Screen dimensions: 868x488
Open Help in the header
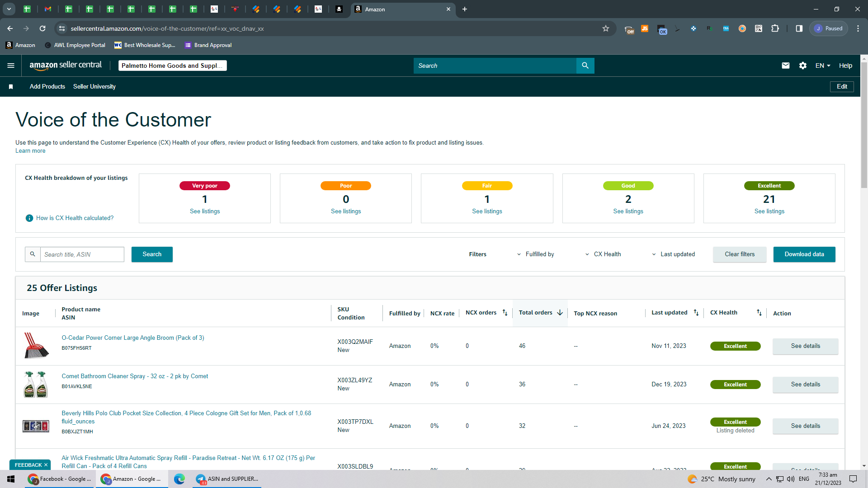pos(845,66)
